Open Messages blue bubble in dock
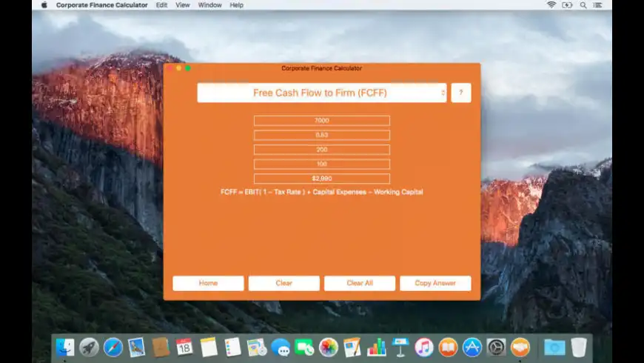This screenshot has width=644, height=363. (281, 347)
